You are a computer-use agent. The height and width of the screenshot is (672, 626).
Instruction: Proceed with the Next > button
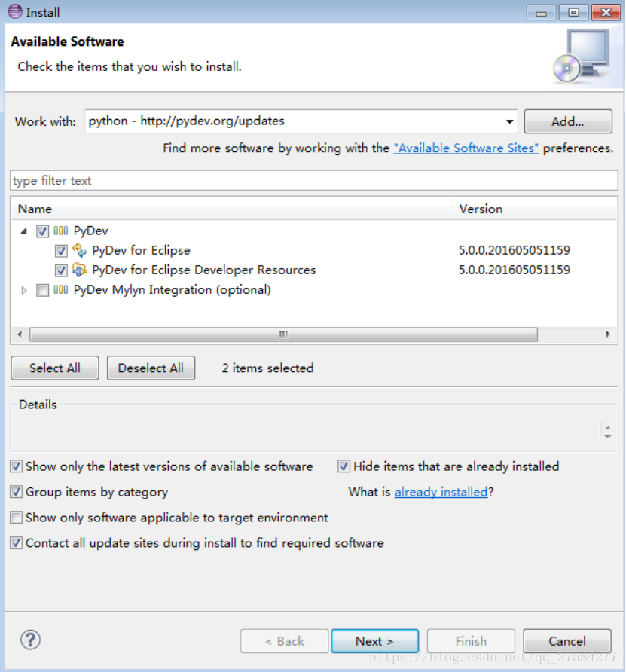point(374,641)
